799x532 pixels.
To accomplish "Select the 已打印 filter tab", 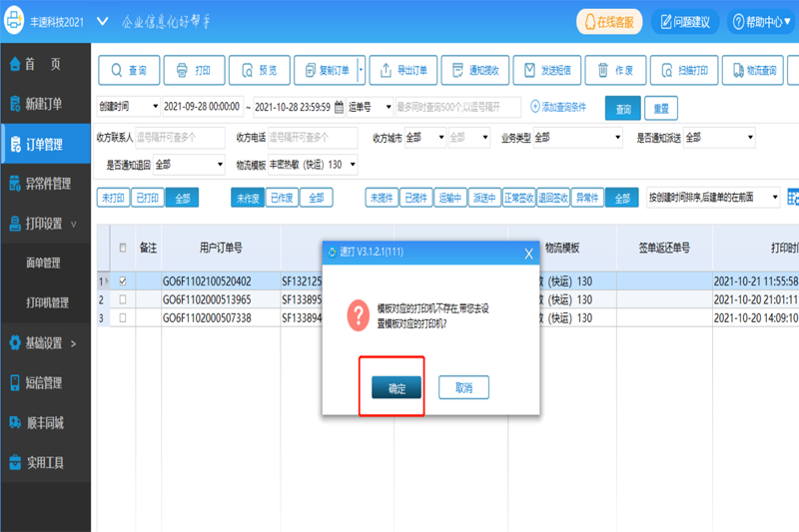I will click(x=148, y=198).
